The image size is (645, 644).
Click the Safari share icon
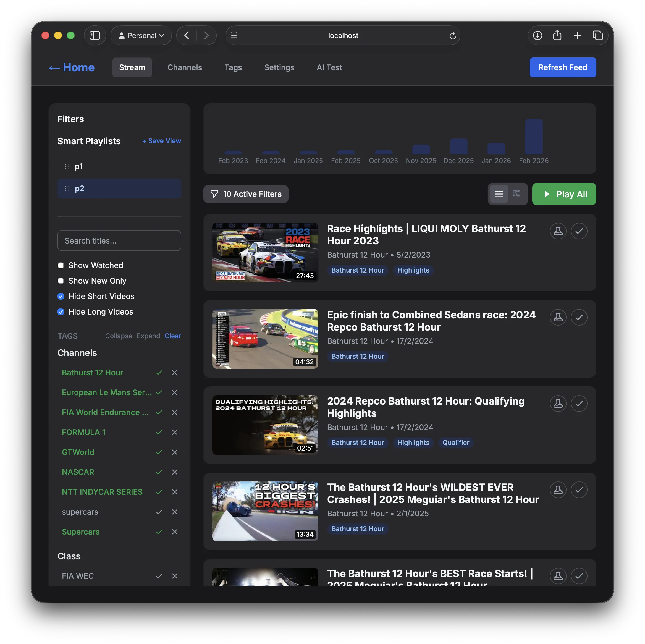tap(557, 35)
